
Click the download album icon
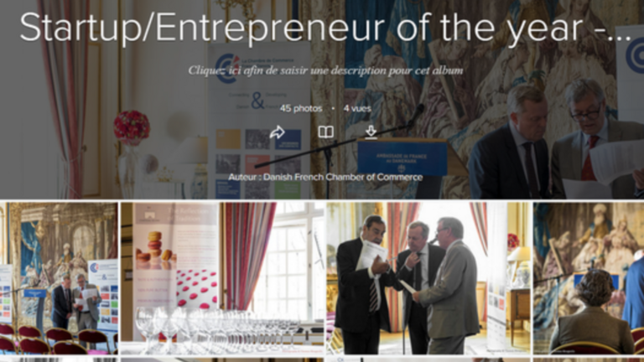[371, 132]
